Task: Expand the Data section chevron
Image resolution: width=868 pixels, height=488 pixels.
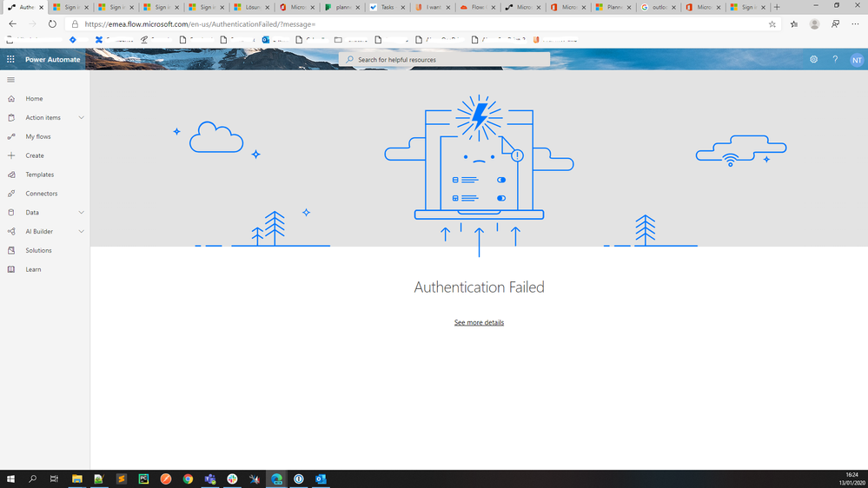Action: pos(82,213)
